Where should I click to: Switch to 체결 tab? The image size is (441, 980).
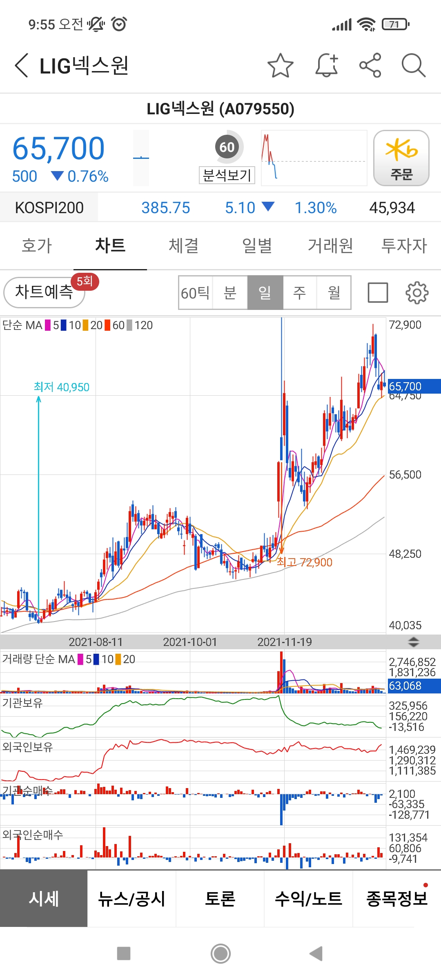[x=184, y=246]
